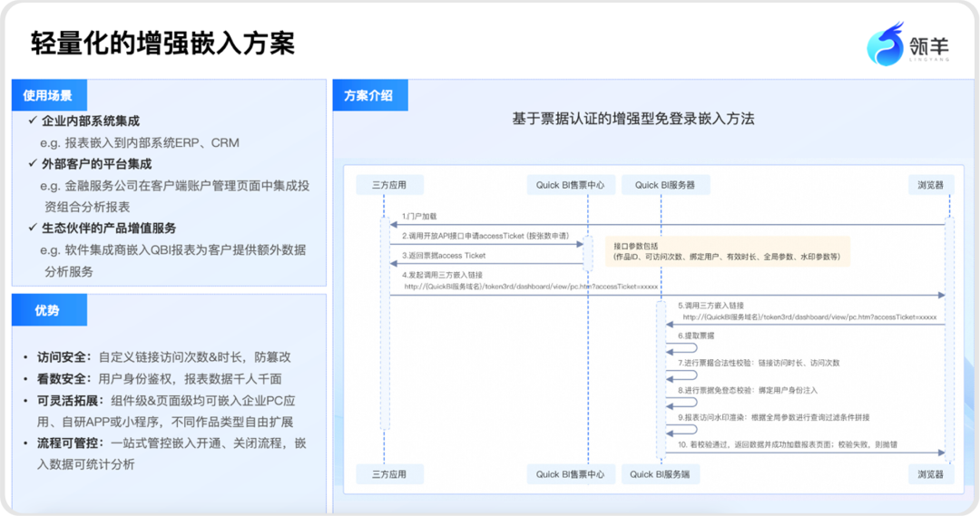The width and height of the screenshot is (980, 516).
Task: Click step 4.发起调用三方嵌入链接
Action: 442,275
